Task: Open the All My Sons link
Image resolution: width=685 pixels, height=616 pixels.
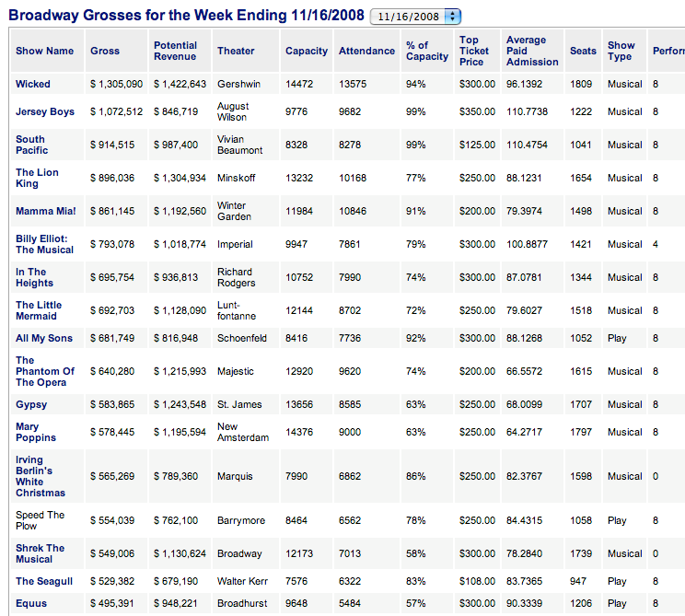Action: pyautogui.click(x=44, y=338)
